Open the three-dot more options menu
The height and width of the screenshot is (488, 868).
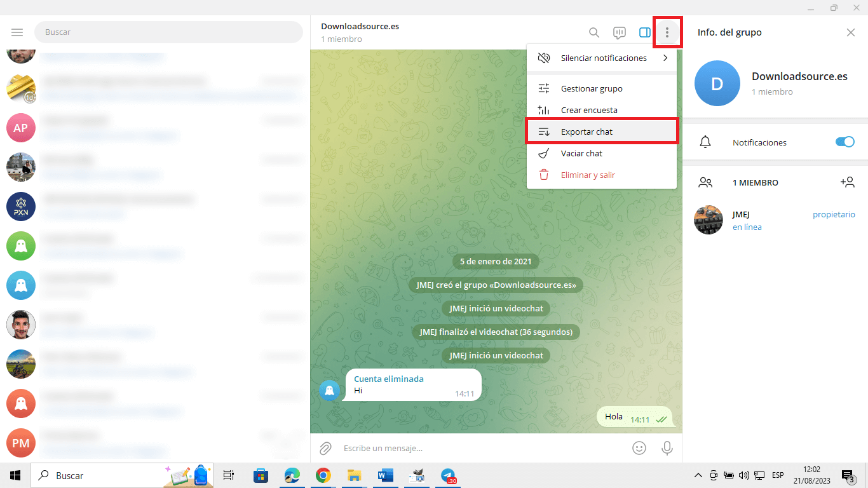(x=667, y=32)
